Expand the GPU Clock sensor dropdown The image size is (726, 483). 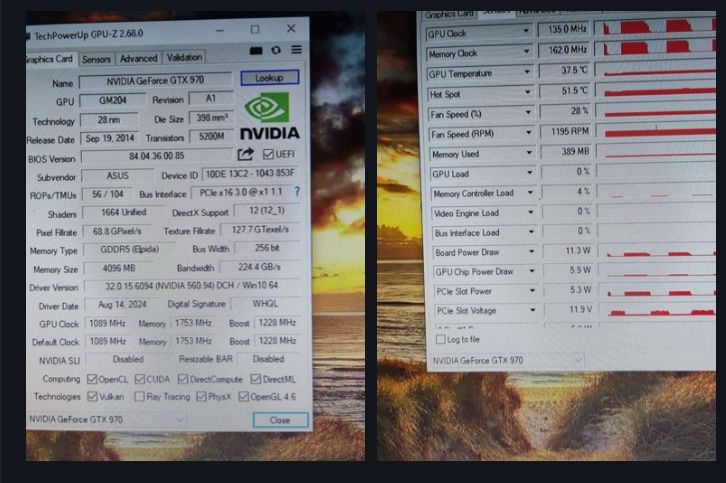click(x=526, y=31)
